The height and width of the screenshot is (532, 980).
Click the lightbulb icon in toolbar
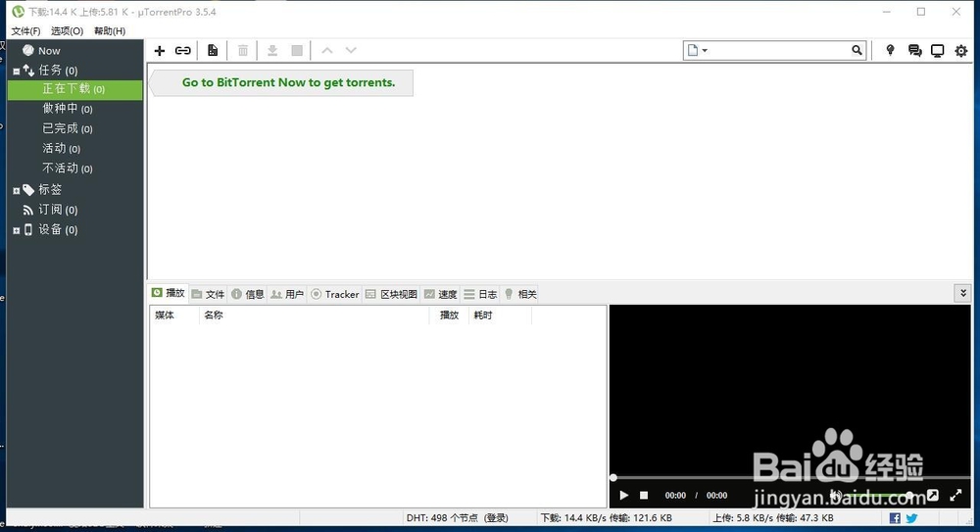click(890, 51)
